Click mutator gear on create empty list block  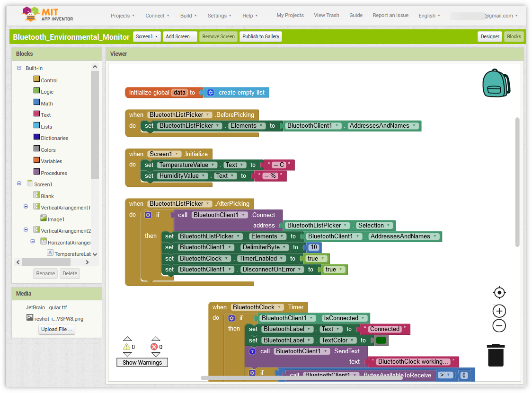coord(210,93)
